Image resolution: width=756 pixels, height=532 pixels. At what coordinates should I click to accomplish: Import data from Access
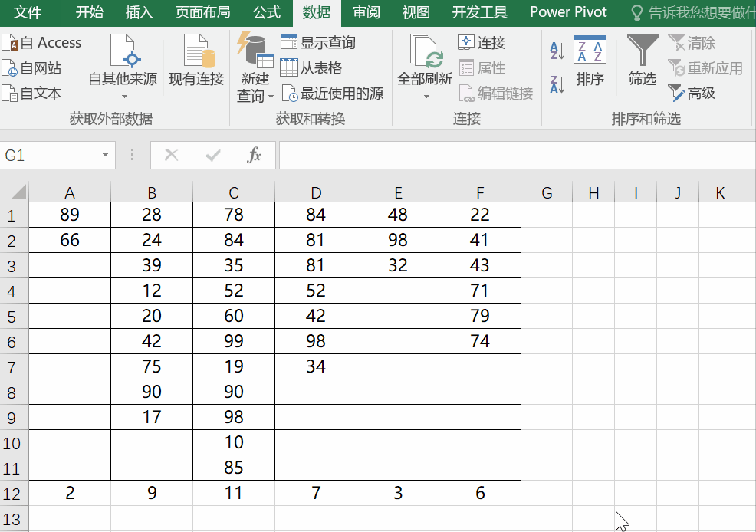click(x=41, y=42)
